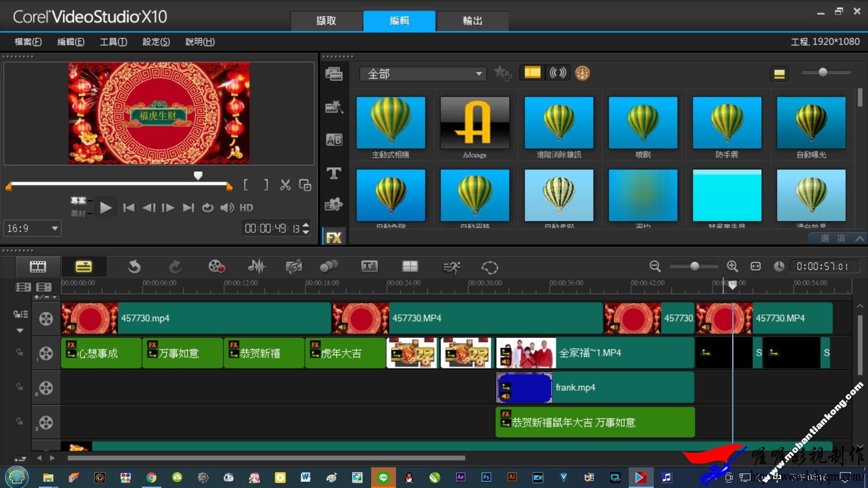This screenshot has height=488, width=868.
Task: Enlarge the preview window
Action: [x=305, y=185]
